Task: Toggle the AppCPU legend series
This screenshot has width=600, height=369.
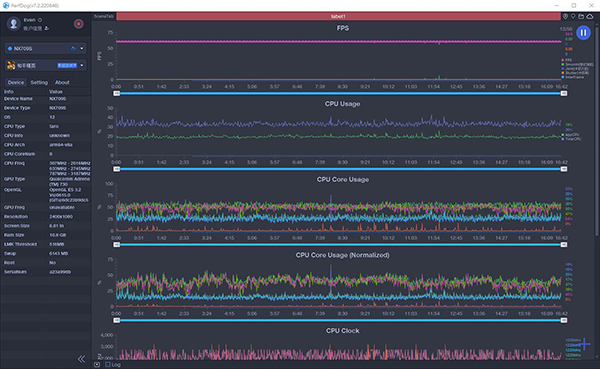Action: pyautogui.click(x=570, y=135)
